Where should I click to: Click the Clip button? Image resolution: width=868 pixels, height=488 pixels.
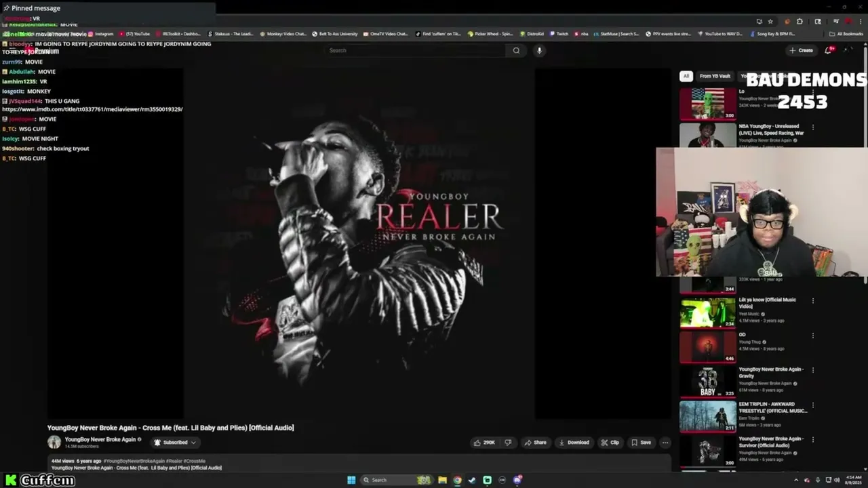[x=610, y=443]
